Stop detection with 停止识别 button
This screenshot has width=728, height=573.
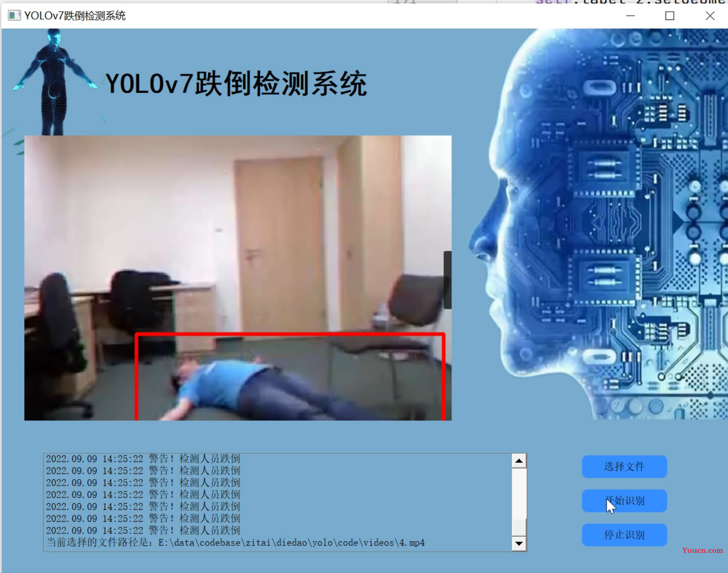tap(624, 535)
